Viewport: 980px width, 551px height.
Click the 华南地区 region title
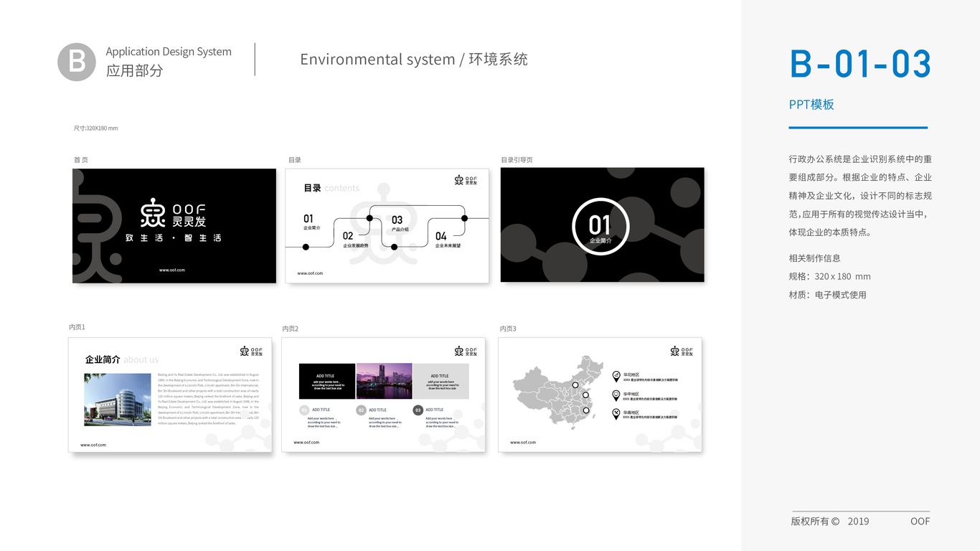(631, 413)
